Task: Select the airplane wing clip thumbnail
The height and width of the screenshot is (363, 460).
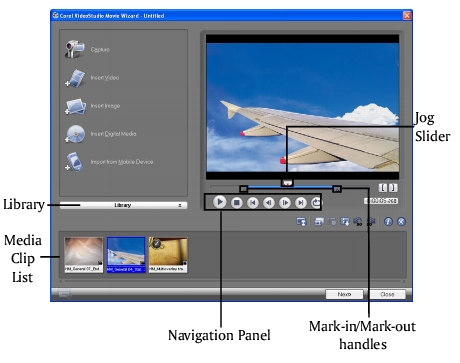Action: [126, 255]
